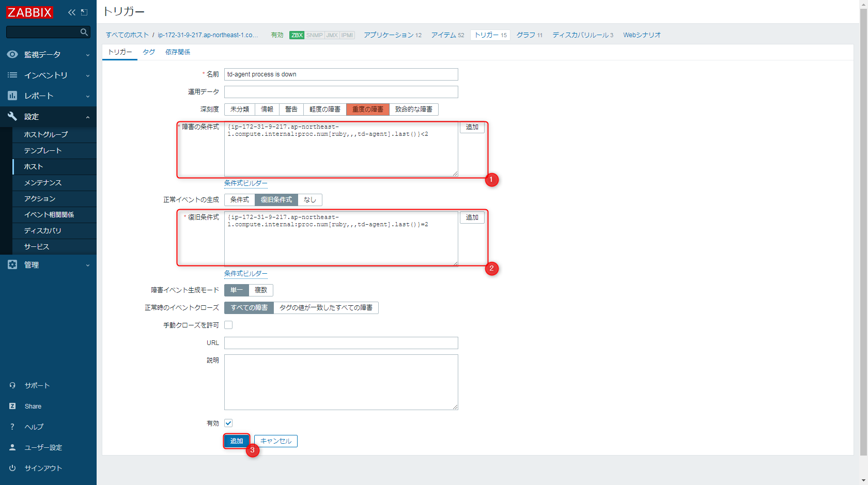This screenshot has height=485, width=868.
Task: Open ディスカバリ in sidebar
Action: [54, 231]
